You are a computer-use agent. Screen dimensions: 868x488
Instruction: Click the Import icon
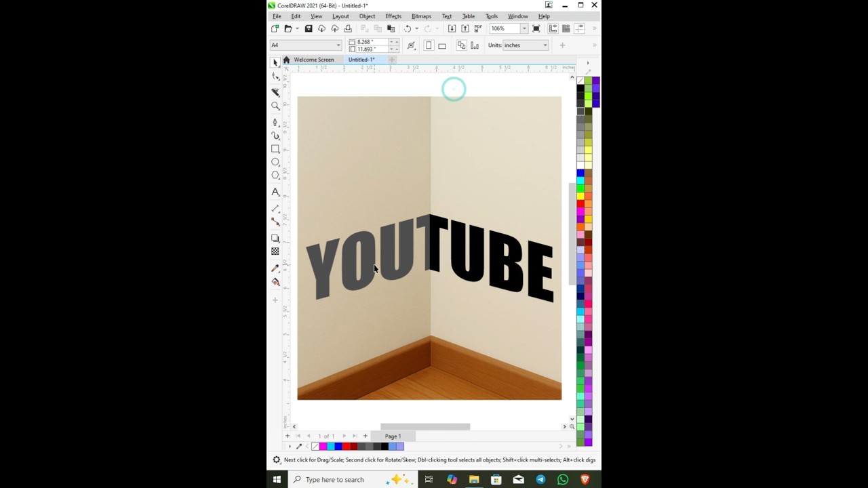(x=452, y=28)
